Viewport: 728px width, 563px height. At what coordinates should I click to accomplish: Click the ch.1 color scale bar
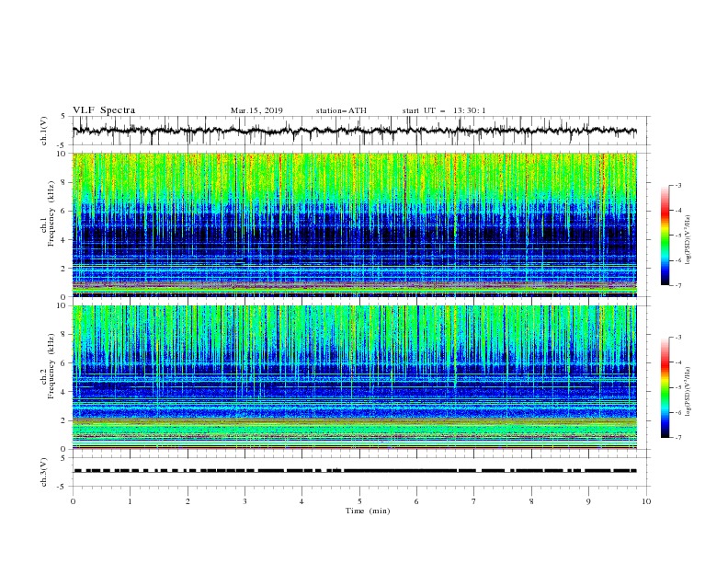(665, 236)
